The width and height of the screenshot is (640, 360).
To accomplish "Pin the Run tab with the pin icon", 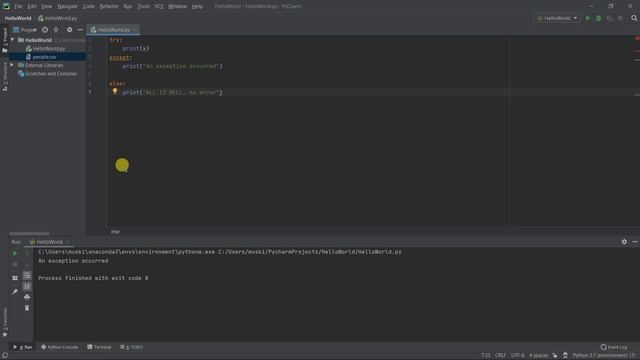I will (15, 291).
